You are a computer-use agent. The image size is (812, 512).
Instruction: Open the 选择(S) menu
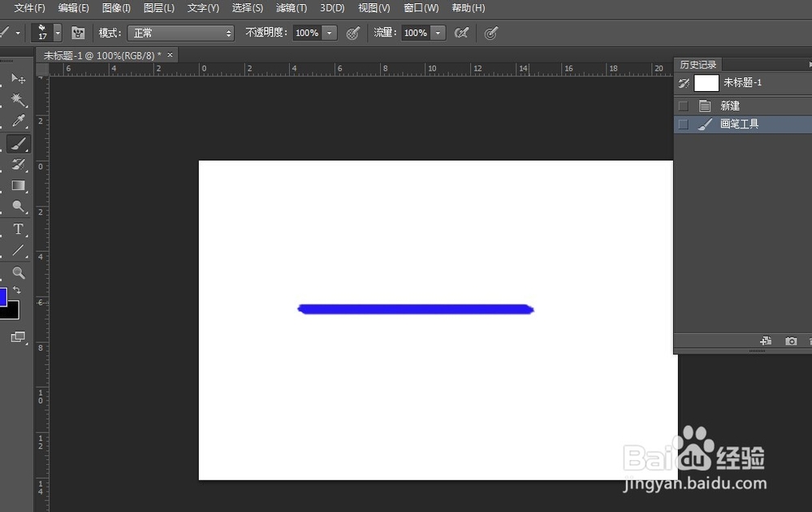click(x=248, y=8)
